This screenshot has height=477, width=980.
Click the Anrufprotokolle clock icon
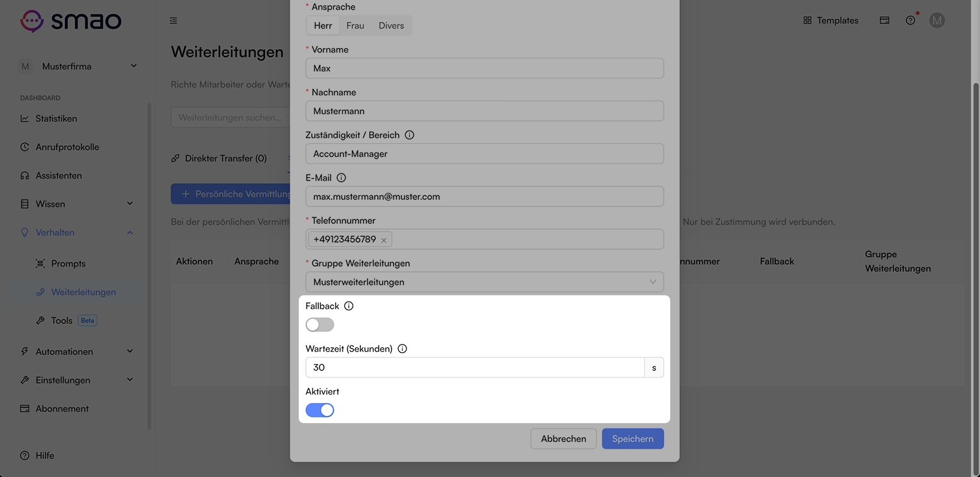click(x=25, y=147)
